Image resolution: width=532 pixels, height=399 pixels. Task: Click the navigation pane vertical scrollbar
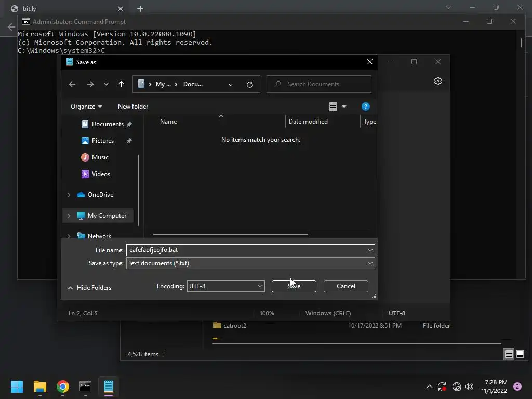point(138,190)
